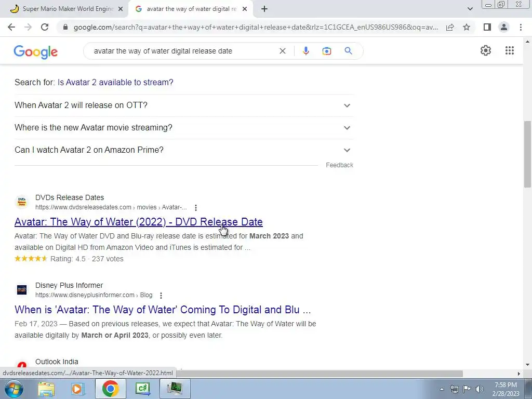Send Feedback on related questions

point(339,165)
